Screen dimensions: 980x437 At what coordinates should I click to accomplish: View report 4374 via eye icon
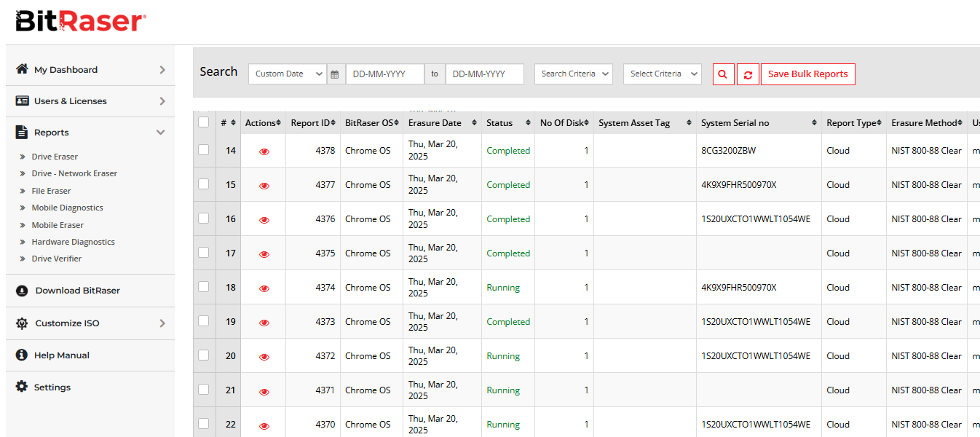point(264,288)
